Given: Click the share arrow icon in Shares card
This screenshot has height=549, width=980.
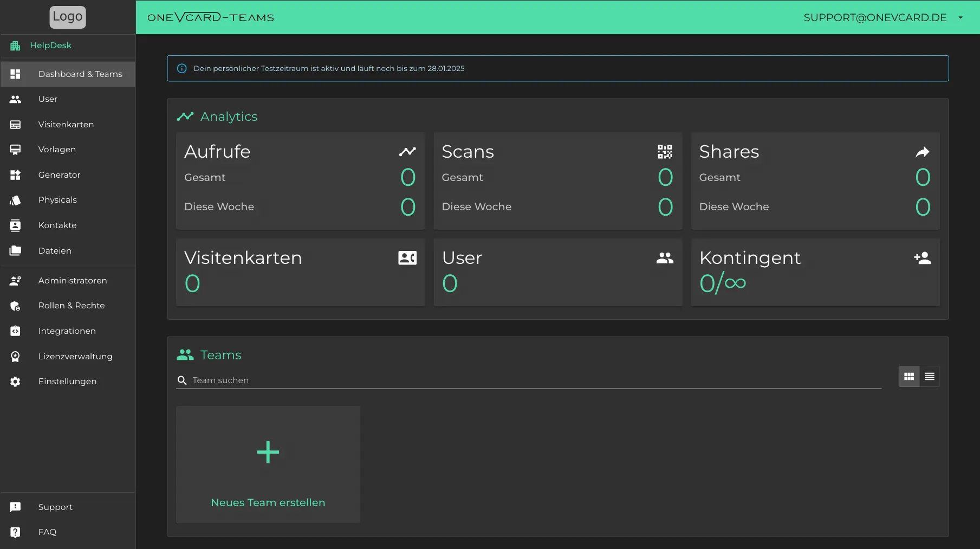Looking at the screenshot, I should click(922, 152).
